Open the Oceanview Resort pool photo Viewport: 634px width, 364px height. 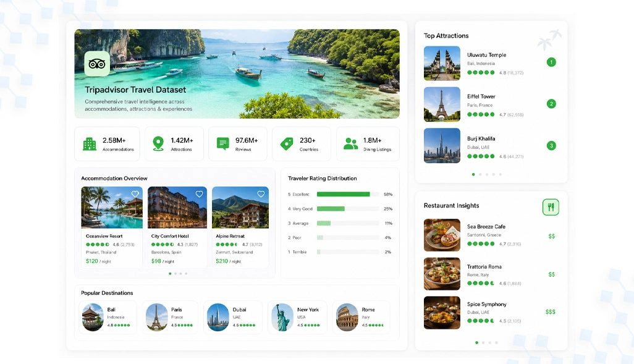[x=112, y=208]
